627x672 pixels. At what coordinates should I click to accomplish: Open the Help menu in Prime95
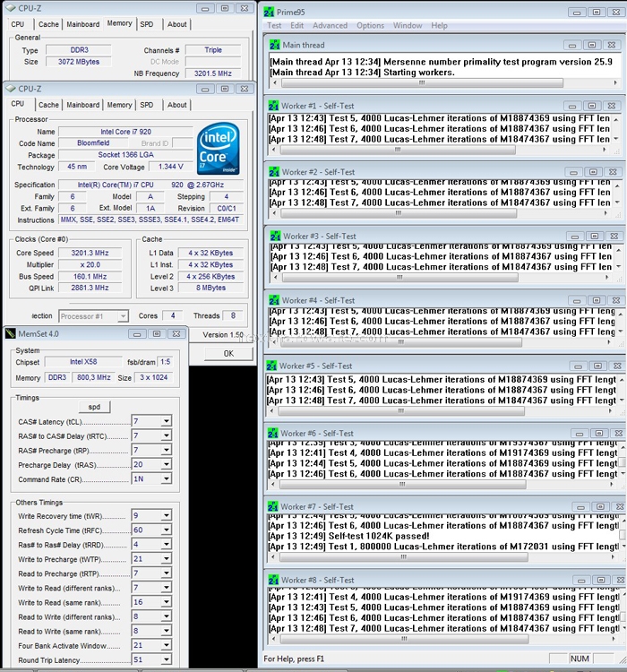pos(439,25)
